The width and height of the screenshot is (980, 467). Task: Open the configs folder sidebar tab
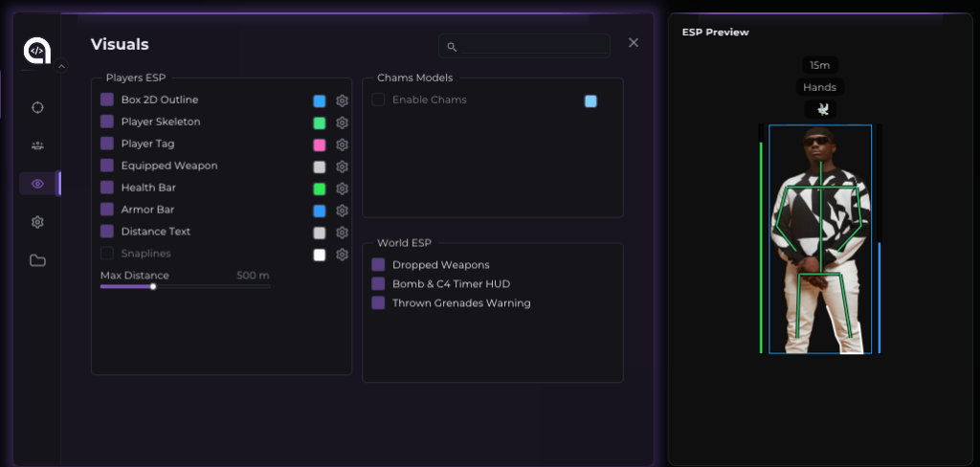pos(37,260)
